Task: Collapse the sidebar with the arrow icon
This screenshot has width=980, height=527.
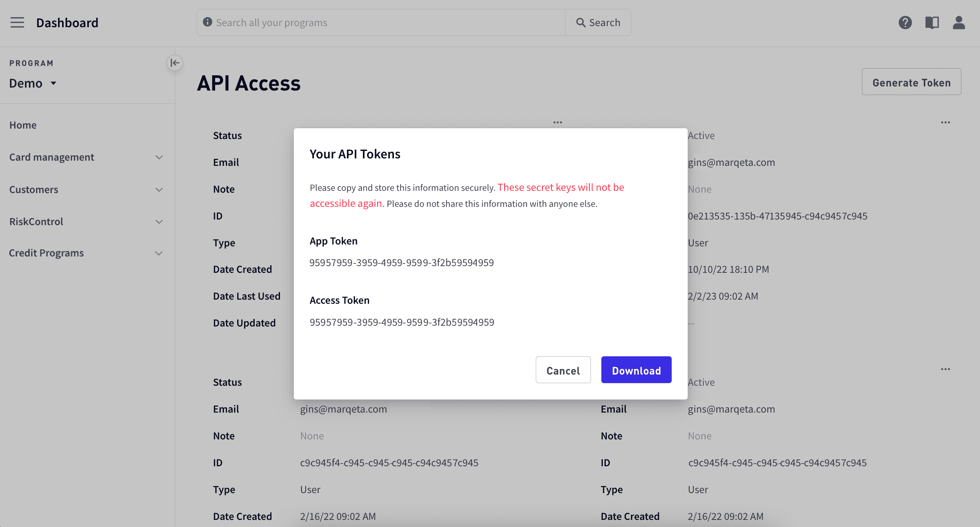Action: 175,63
